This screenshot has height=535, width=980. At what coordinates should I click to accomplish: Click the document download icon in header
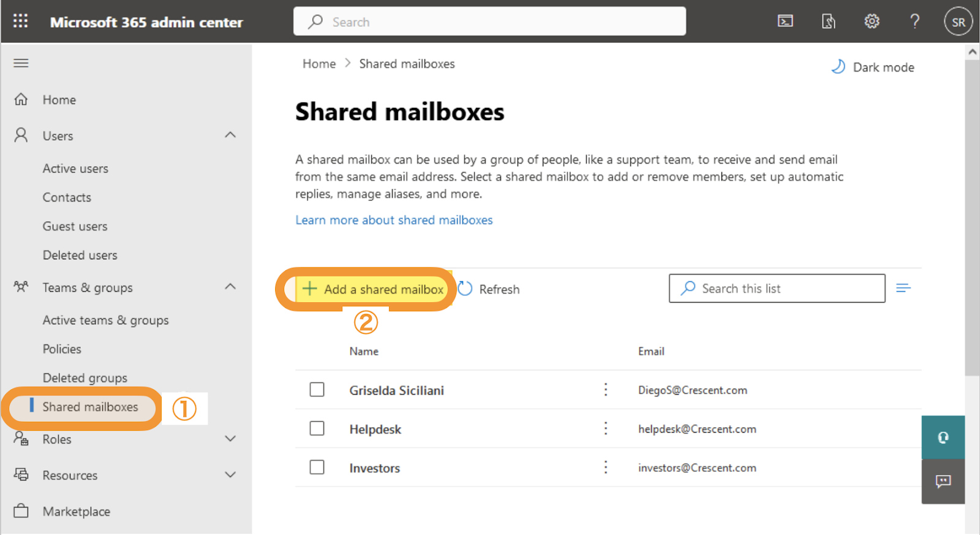coord(828,21)
